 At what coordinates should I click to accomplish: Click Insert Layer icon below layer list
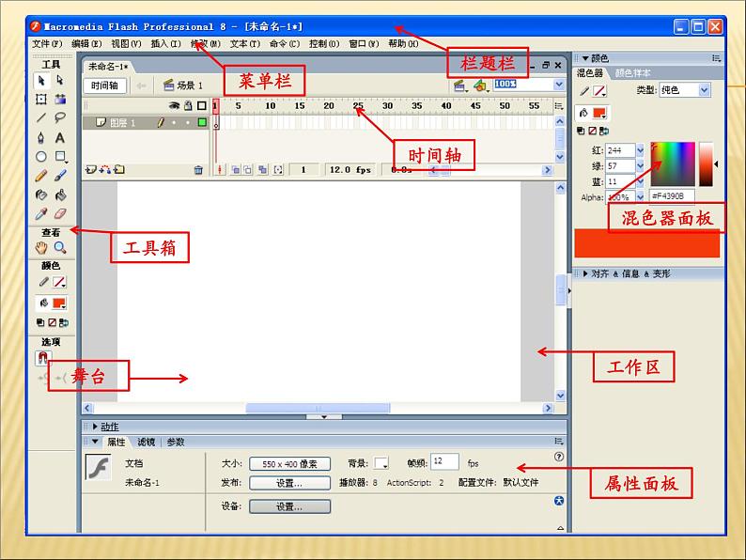pos(91,169)
